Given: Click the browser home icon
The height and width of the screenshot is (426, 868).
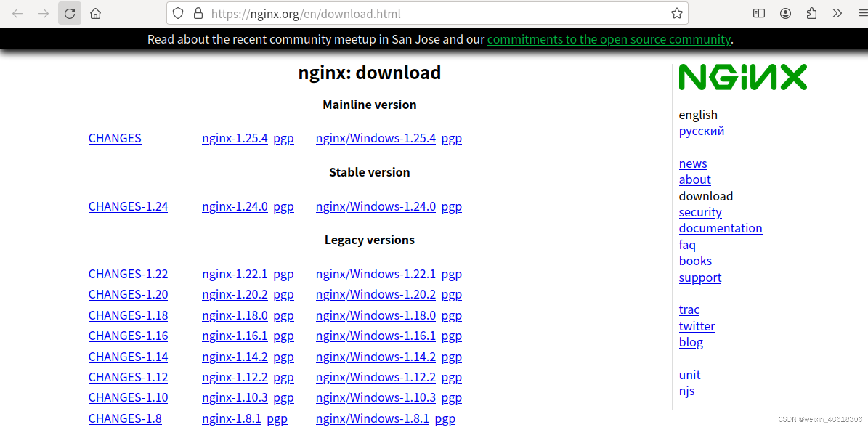Looking at the screenshot, I should 96,13.
